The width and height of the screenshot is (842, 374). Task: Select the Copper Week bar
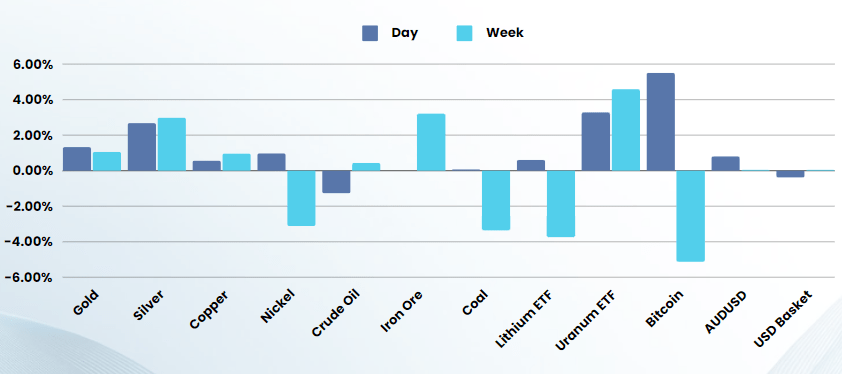(236, 162)
